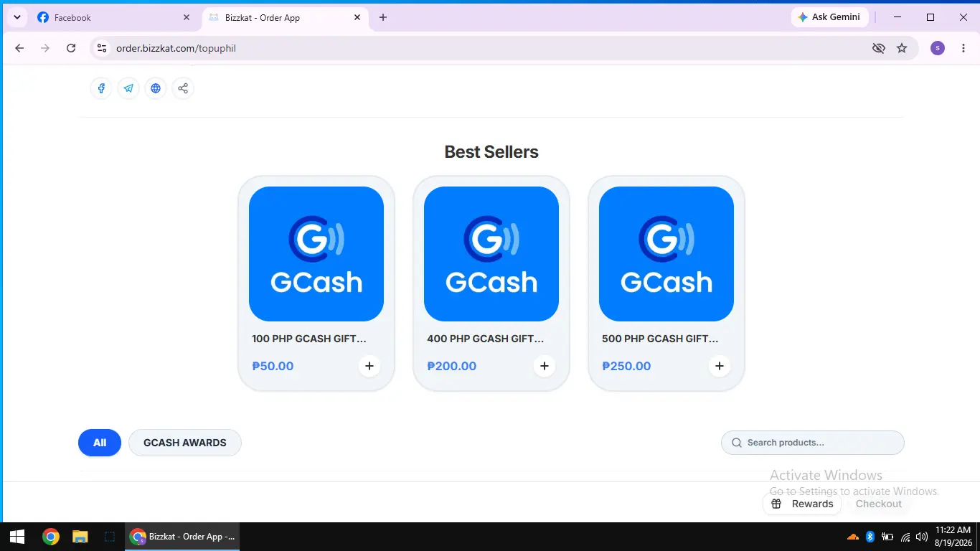Open a new browser tab

pos(383,17)
